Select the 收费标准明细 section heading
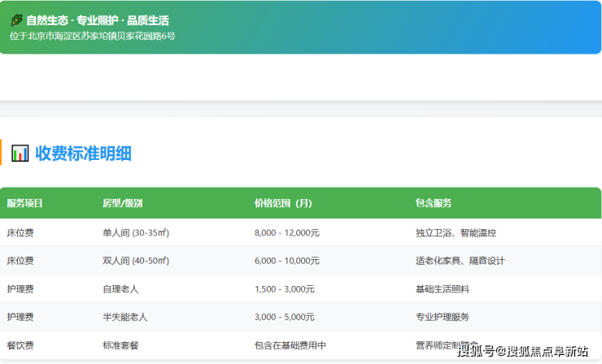Viewport: 602px width, 364px height. pos(83,153)
